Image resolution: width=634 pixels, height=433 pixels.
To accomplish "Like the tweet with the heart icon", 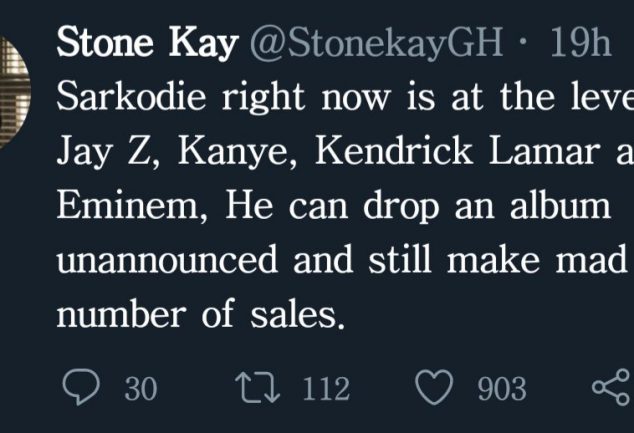I will point(434,388).
